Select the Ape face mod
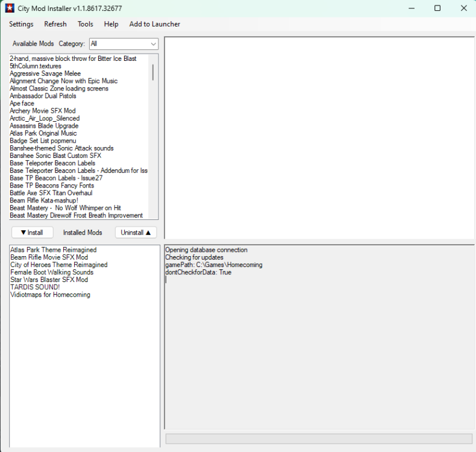 pos(22,104)
